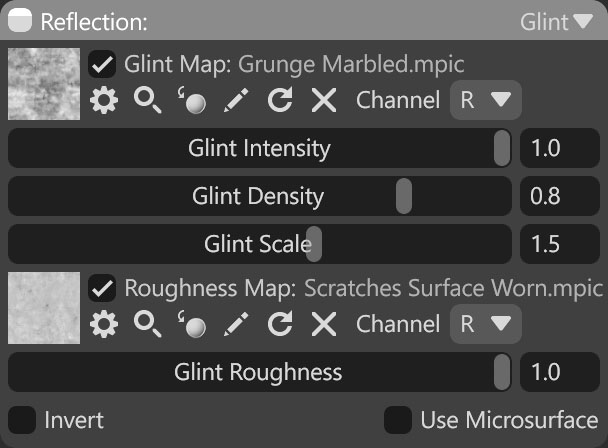Remove the Roughness Map with X icon

pyautogui.click(x=324, y=324)
